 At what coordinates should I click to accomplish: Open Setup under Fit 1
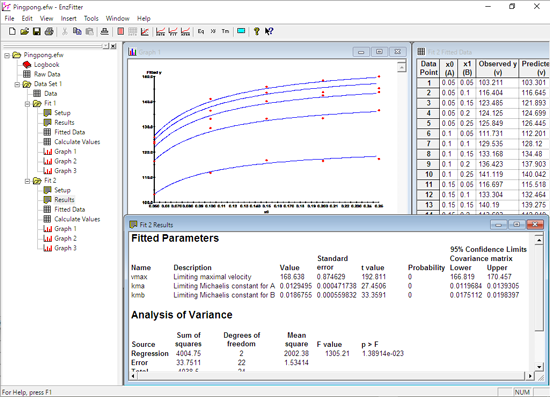pyautogui.click(x=62, y=113)
